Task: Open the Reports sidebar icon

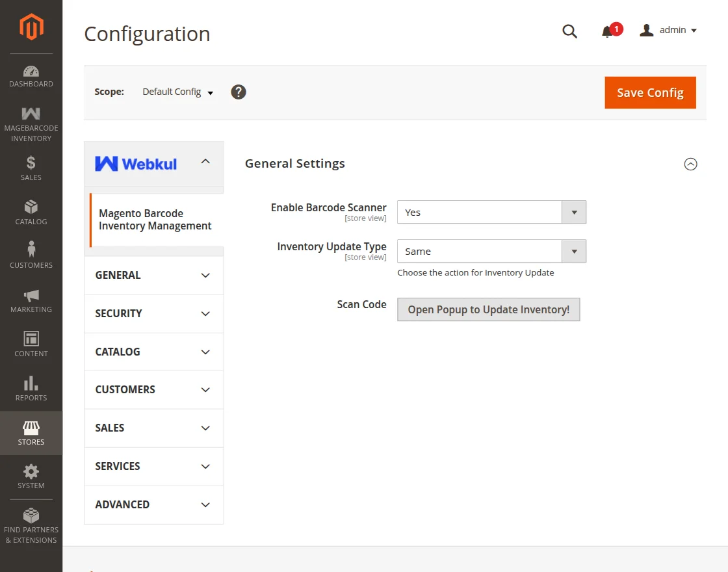Action: [x=31, y=387]
